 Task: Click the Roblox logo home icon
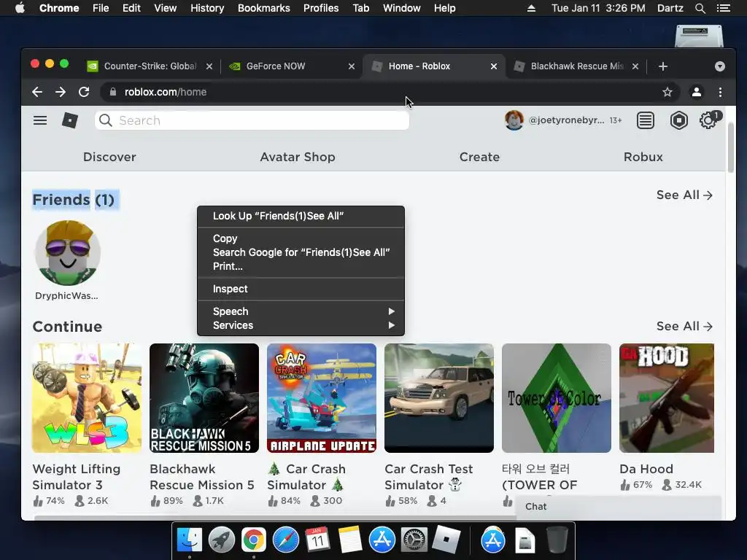70,120
